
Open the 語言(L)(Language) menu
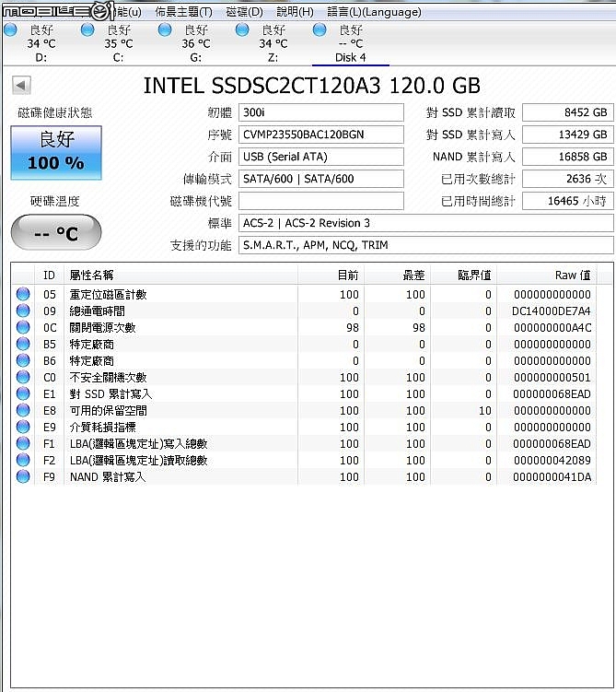click(x=375, y=12)
